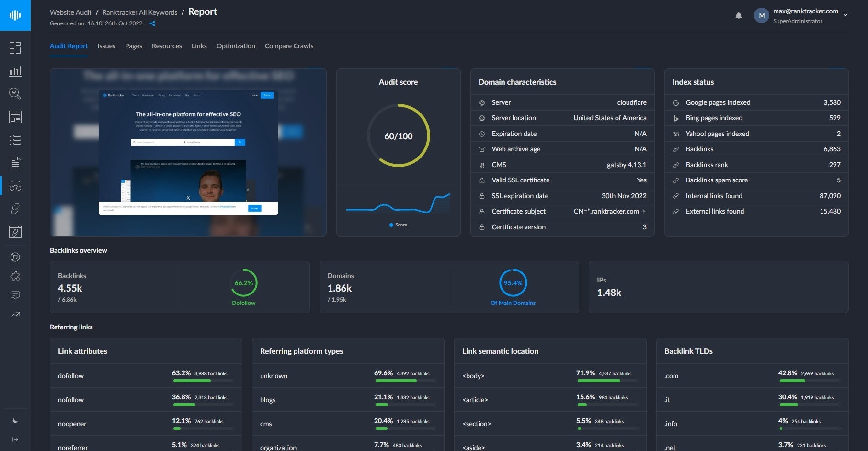868x451 pixels.
Task: Go to Website Audit breadcrumb
Action: tap(70, 12)
